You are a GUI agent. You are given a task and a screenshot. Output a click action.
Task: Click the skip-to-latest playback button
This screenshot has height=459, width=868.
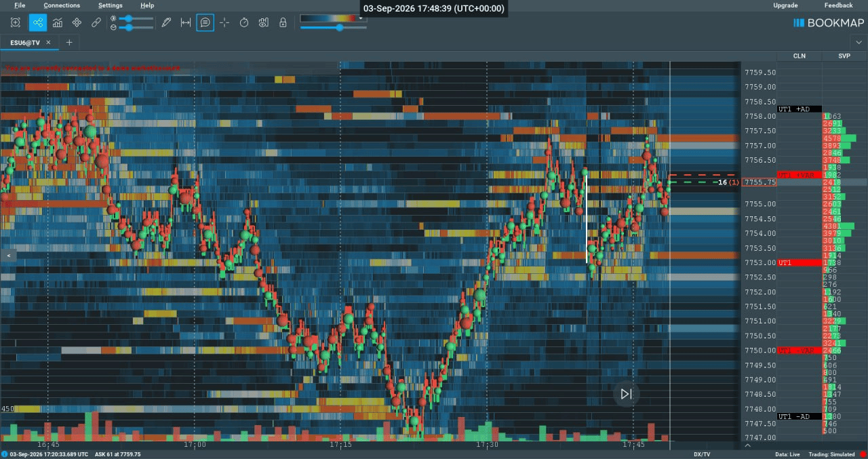pos(626,394)
